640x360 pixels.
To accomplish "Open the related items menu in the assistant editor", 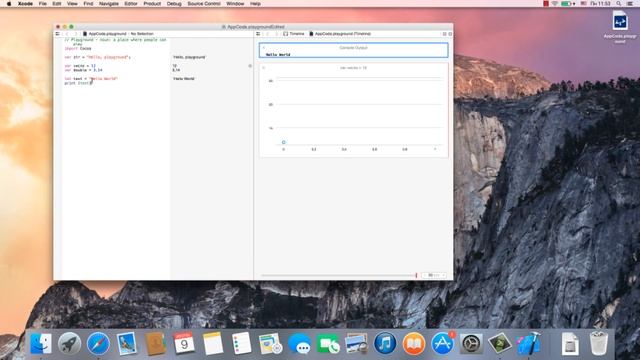I will point(258,34).
